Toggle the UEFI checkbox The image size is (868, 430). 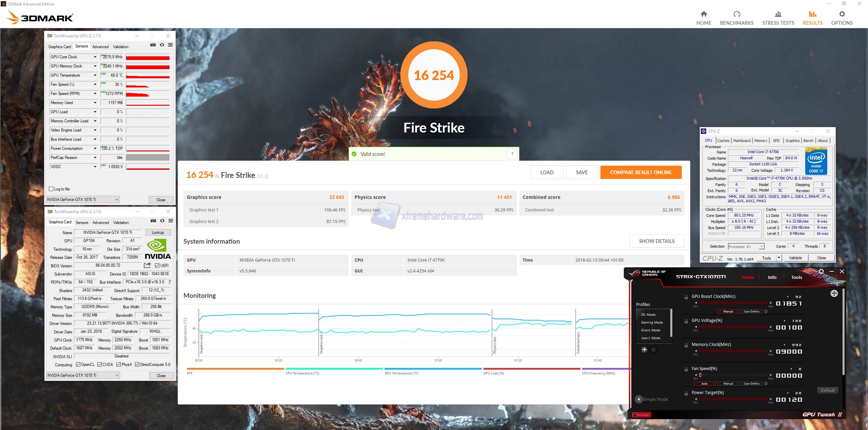point(157,266)
